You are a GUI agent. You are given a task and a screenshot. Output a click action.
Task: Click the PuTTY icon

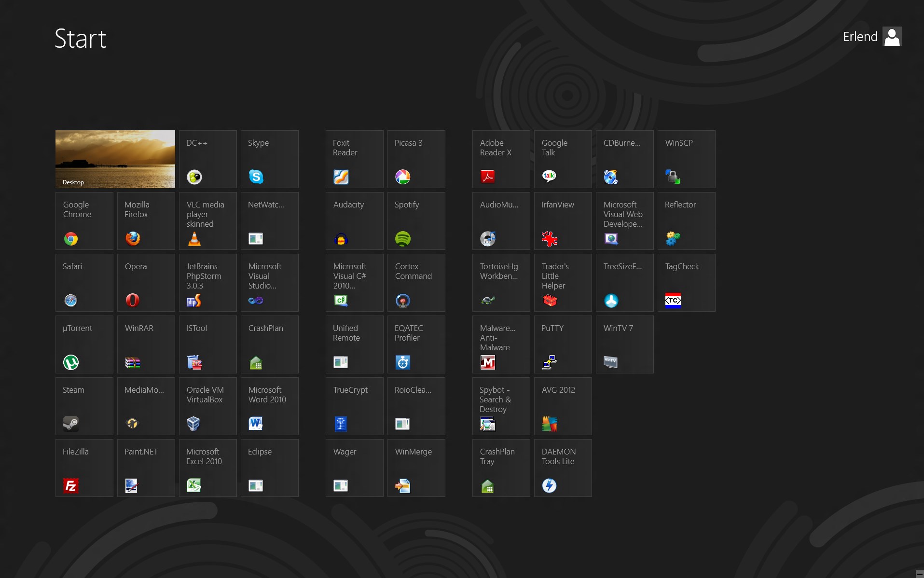[x=550, y=362]
